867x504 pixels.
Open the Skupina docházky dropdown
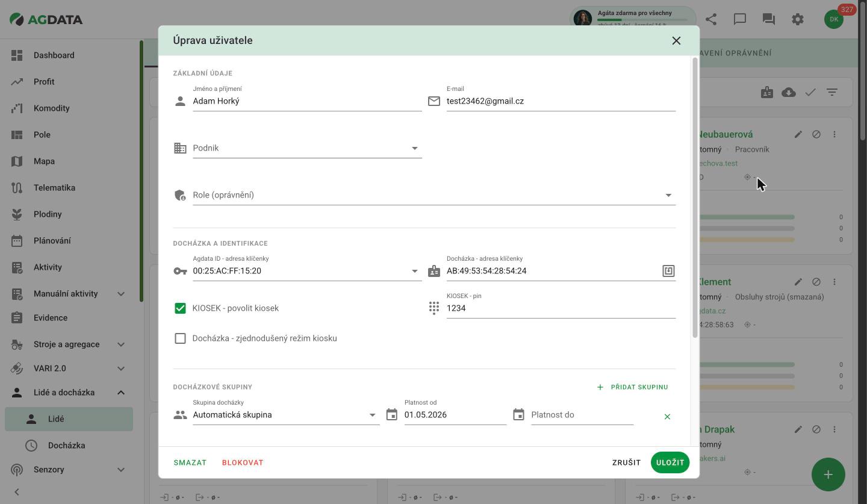point(286,415)
